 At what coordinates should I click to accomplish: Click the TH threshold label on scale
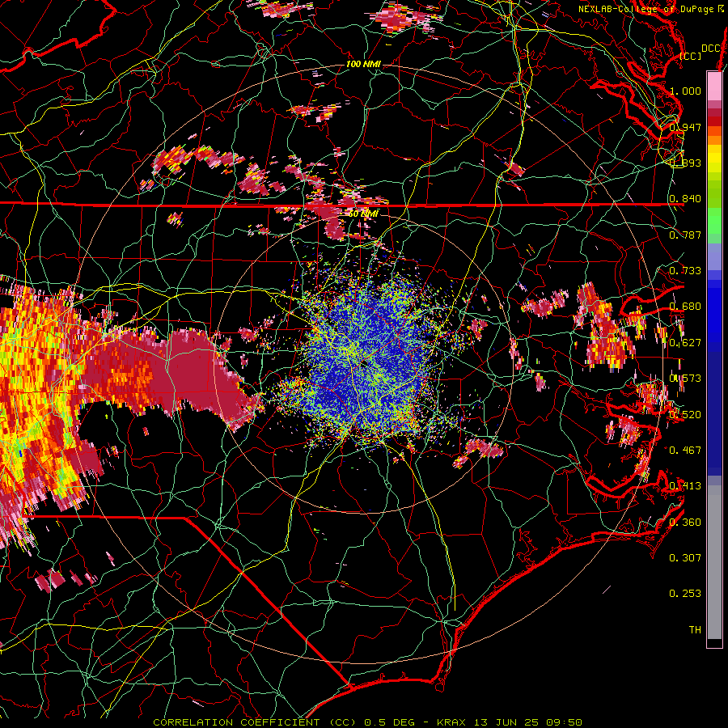[x=695, y=630]
